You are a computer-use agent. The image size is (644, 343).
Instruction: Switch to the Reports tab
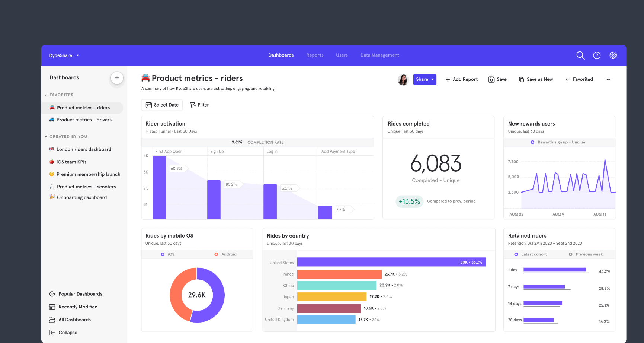click(314, 55)
